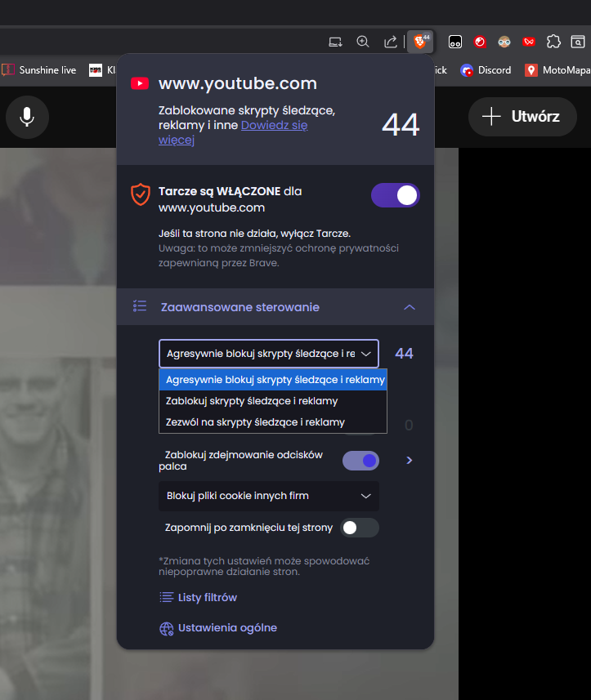
Task: Open the tracker blocking level dropdown
Action: (269, 354)
